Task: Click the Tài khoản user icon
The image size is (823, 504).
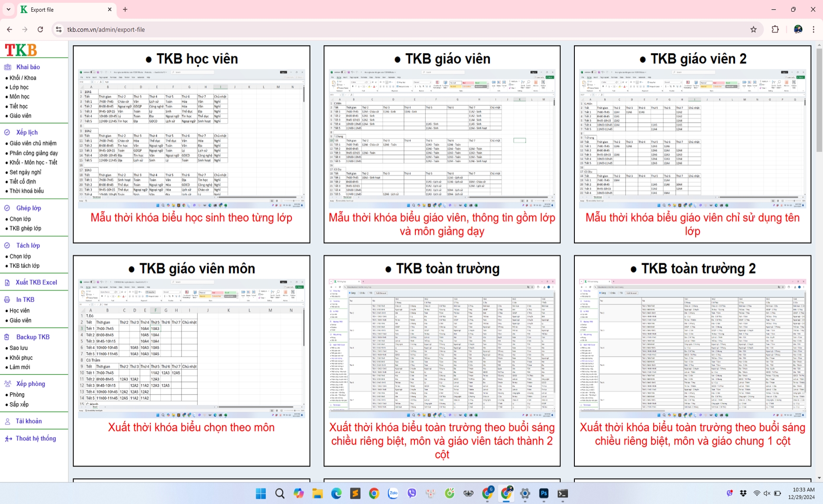Action: pos(7,421)
